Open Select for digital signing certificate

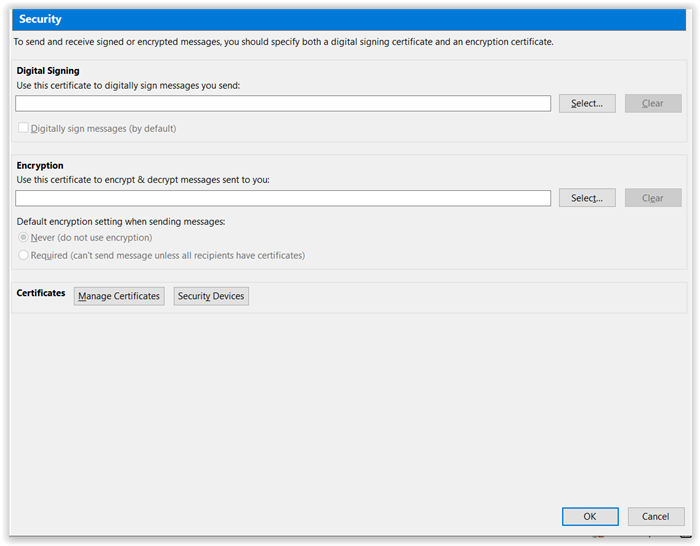587,104
